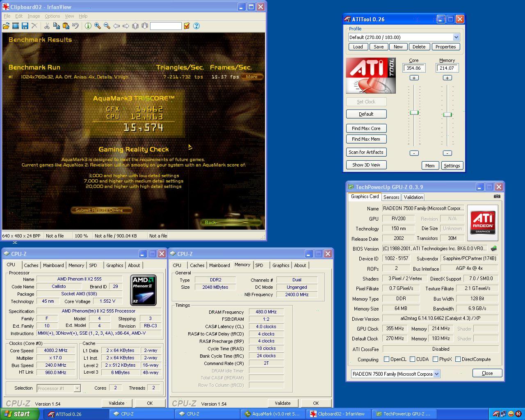The image size is (525, 420).
Task: Open image Information via green i icon
Action: point(88,26)
